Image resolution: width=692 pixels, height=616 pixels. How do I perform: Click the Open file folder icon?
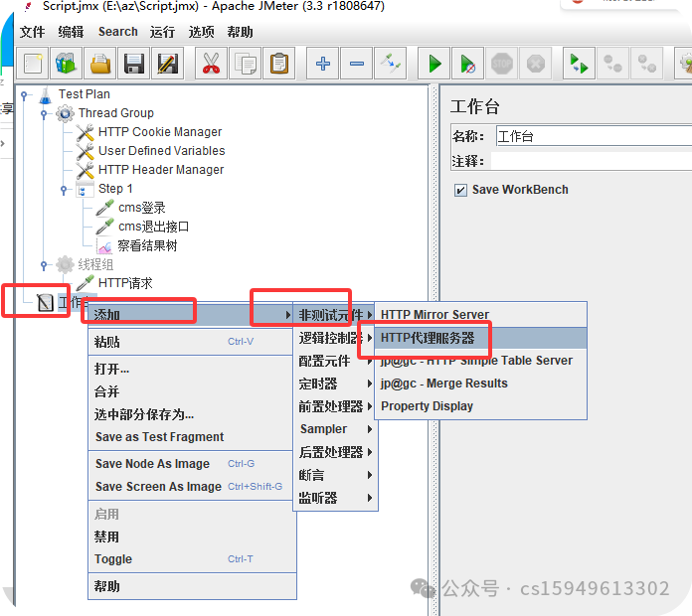(100, 64)
